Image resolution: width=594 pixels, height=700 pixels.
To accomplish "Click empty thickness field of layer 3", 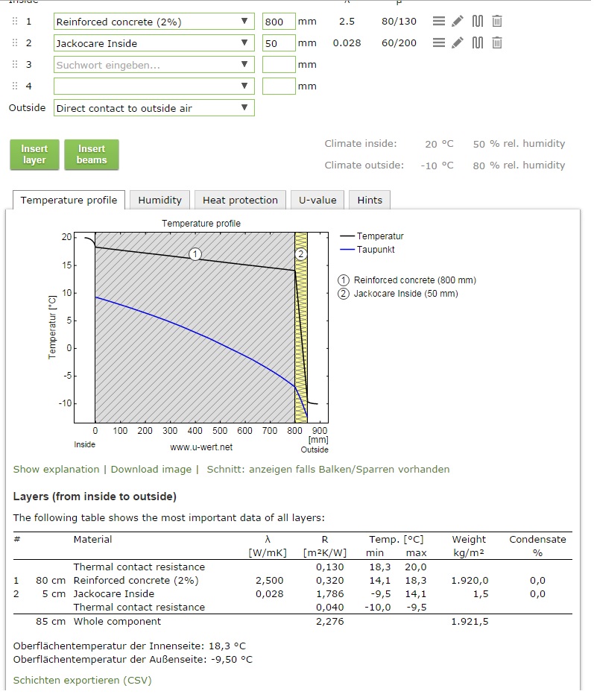I will (x=279, y=65).
